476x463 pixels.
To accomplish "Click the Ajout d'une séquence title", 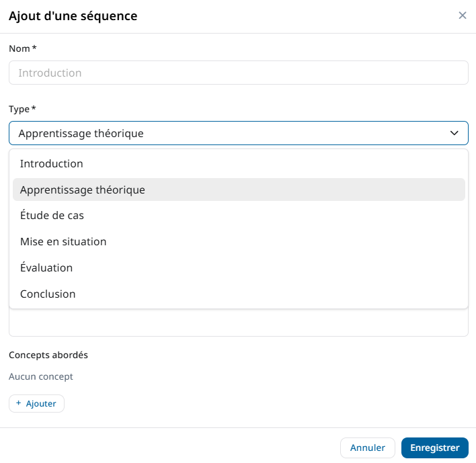I will coord(73,16).
